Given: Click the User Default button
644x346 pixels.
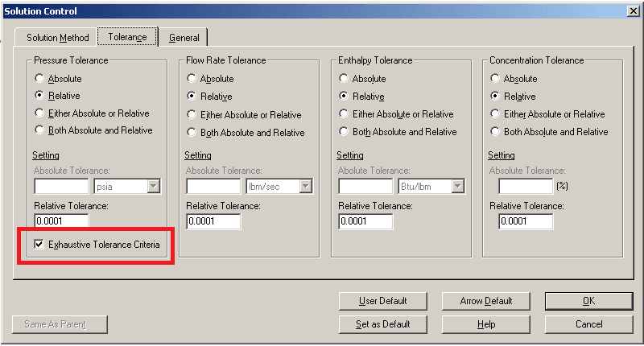Looking at the screenshot, I should (x=383, y=301).
